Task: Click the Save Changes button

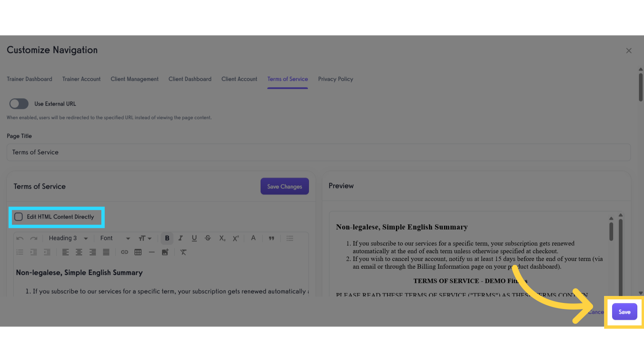Action: click(x=284, y=186)
